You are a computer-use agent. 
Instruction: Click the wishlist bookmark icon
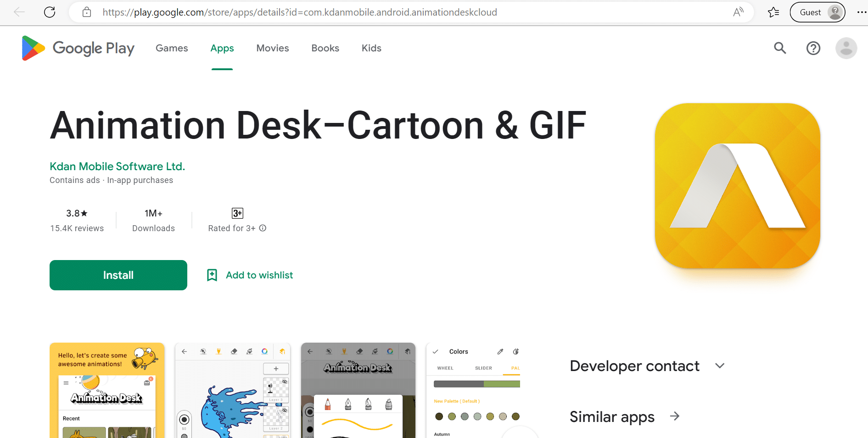tap(212, 275)
